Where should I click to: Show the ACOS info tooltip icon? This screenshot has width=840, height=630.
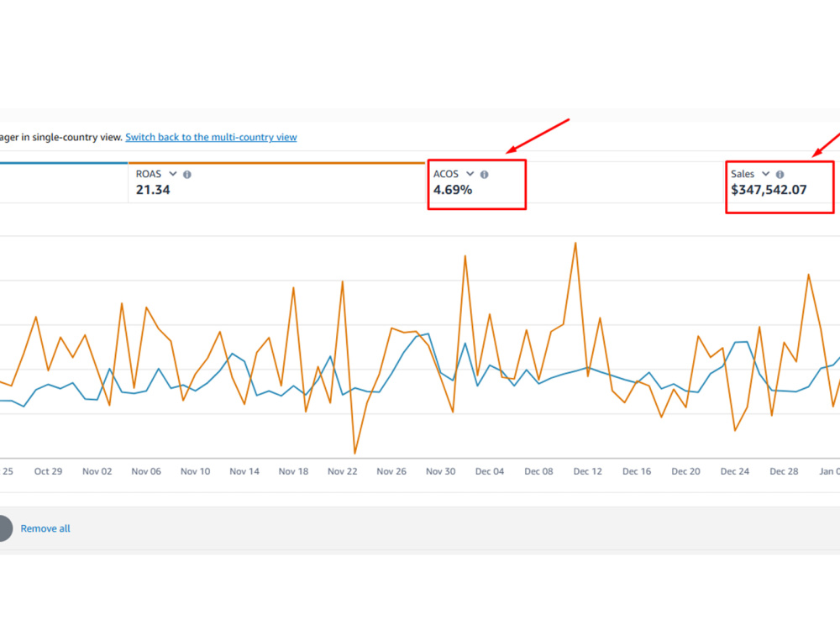click(485, 174)
